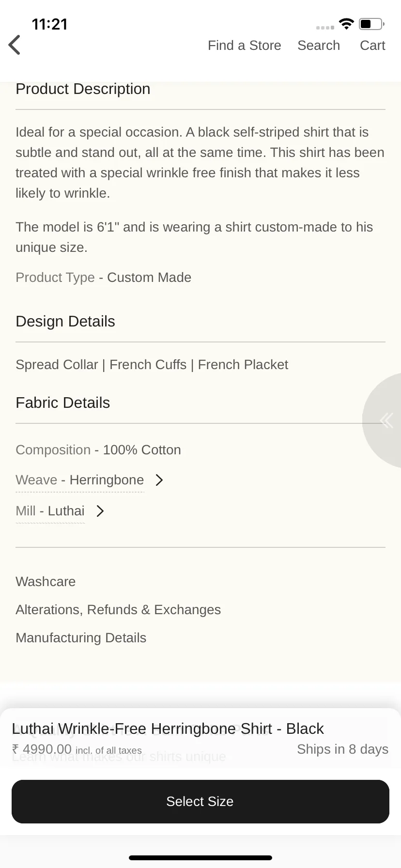Open Find a Store
Image resolution: width=401 pixels, height=868 pixels.
[245, 46]
